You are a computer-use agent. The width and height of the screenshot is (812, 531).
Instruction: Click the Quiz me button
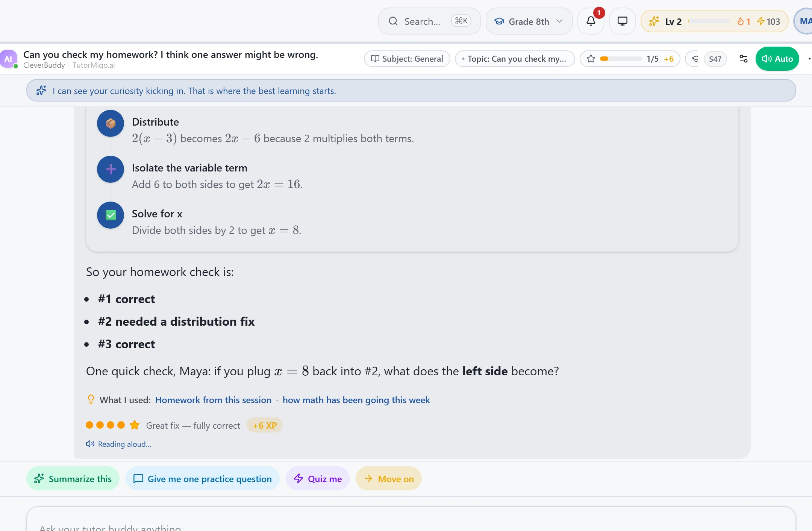[x=318, y=479]
